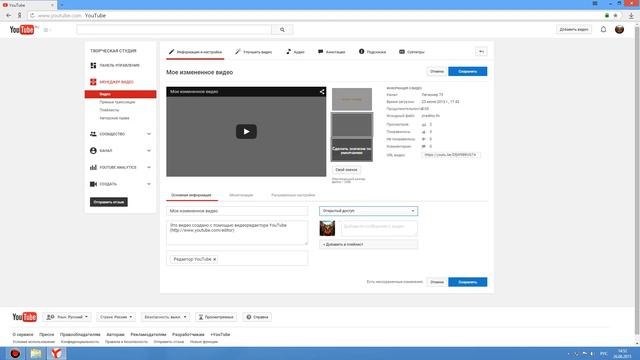Open the Улучшить видео tab
The image size is (640, 360).
tap(253, 52)
